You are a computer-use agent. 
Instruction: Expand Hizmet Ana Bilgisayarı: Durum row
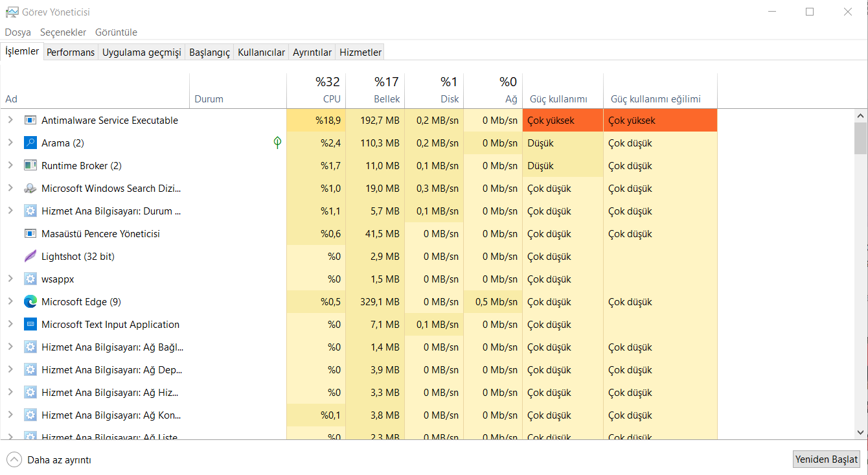coord(10,211)
